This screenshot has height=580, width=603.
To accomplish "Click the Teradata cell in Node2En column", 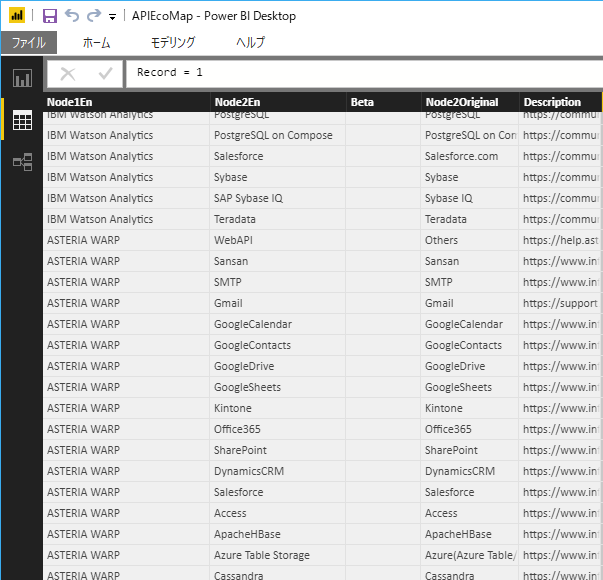I will click(278, 219).
